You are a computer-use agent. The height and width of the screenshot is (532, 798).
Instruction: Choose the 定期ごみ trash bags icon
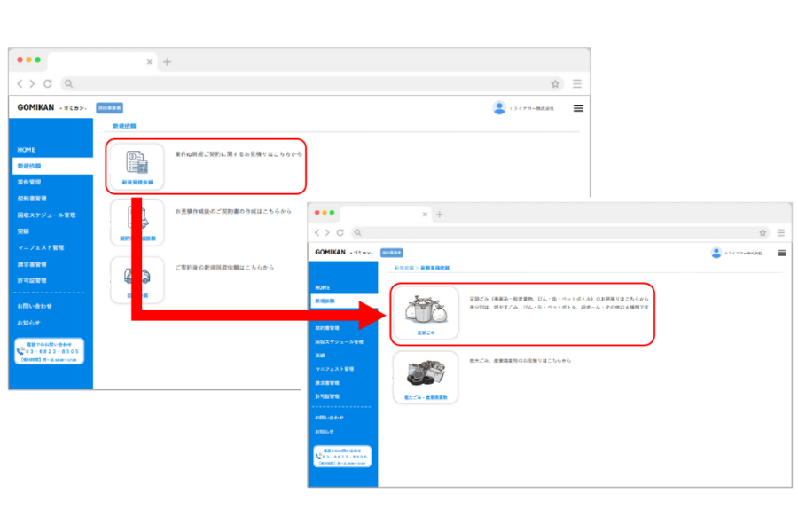click(426, 312)
